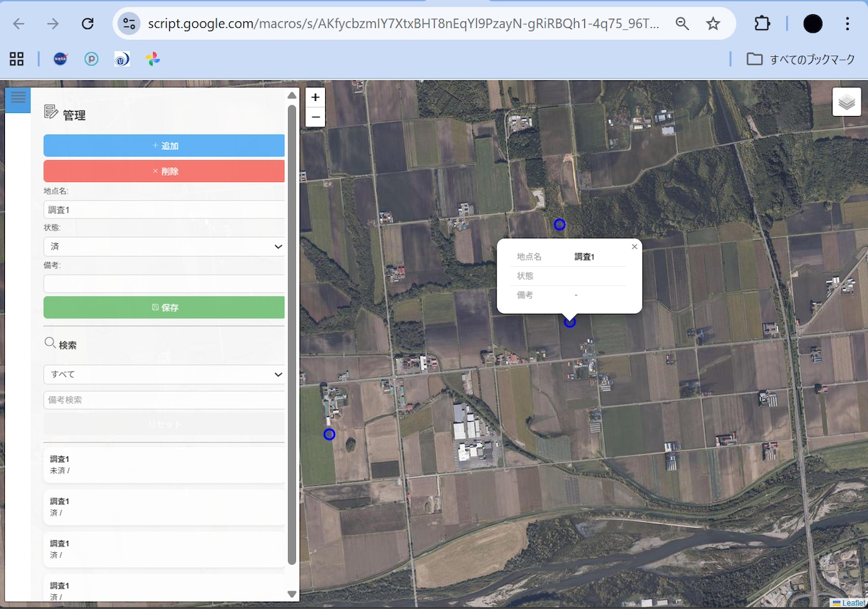Image resolution: width=868 pixels, height=609 pixels.
Task: Open the blue P bookmark icon
Action: pyautogui.click(x=91, y=59)
